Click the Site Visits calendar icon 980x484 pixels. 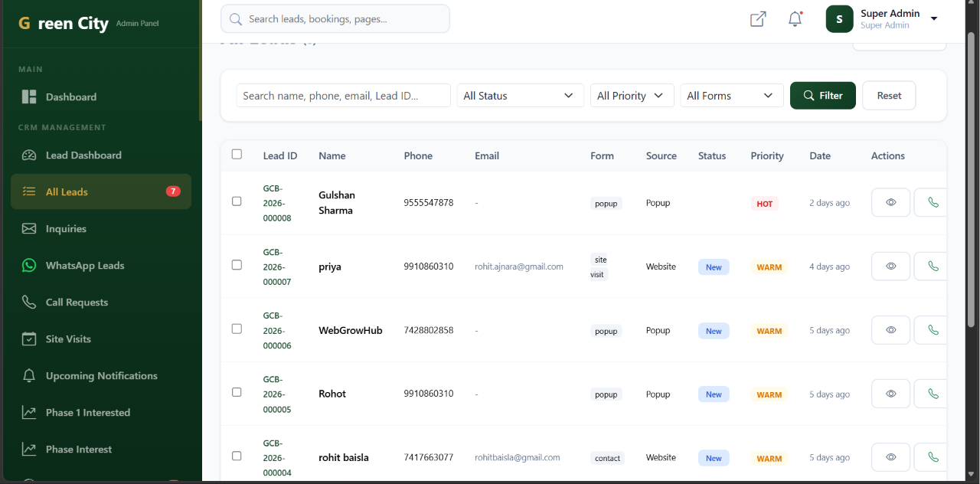point(29,338)
